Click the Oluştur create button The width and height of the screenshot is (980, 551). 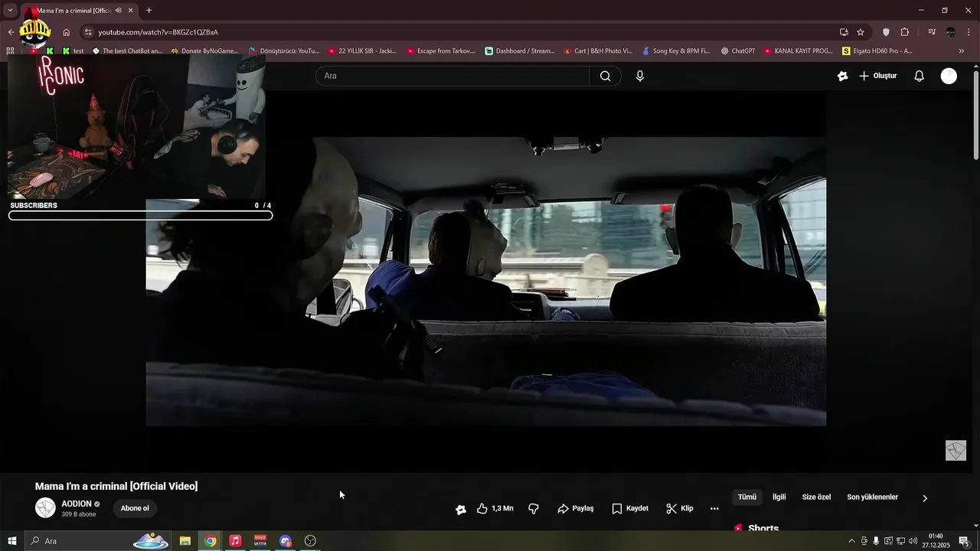click(878, 76)
